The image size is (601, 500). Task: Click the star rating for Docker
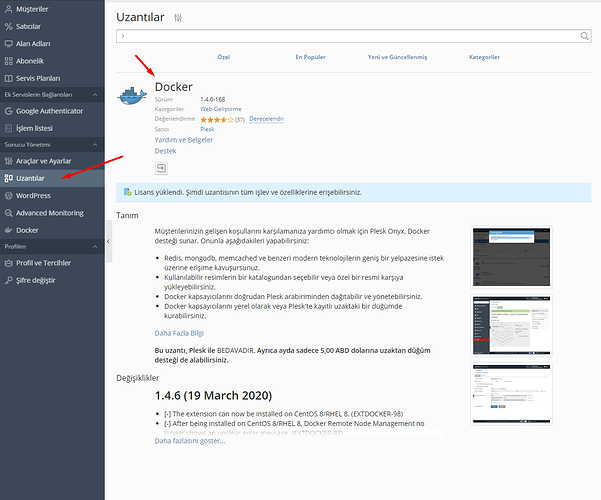click(x=217, y=120)
